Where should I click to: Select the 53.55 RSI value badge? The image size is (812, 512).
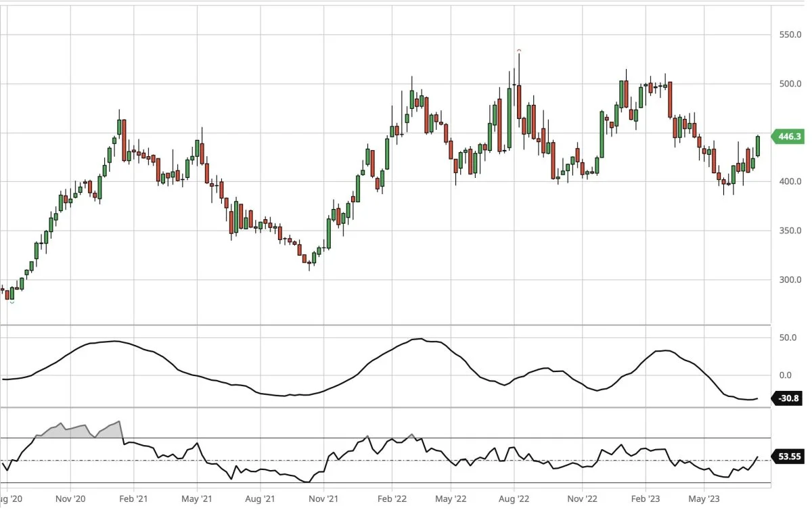tap(789, 457)
